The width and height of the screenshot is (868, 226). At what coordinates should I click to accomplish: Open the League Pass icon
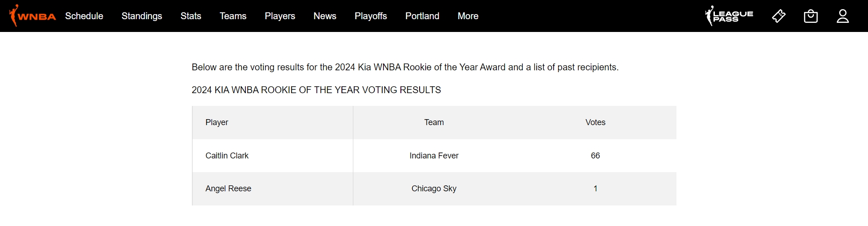pyautogui.click(x=729, y=16)
